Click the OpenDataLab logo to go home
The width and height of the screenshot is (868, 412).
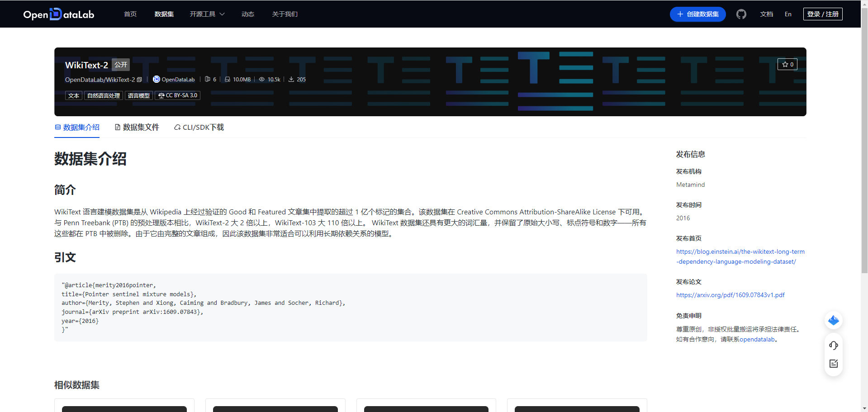tap(58, 14)
